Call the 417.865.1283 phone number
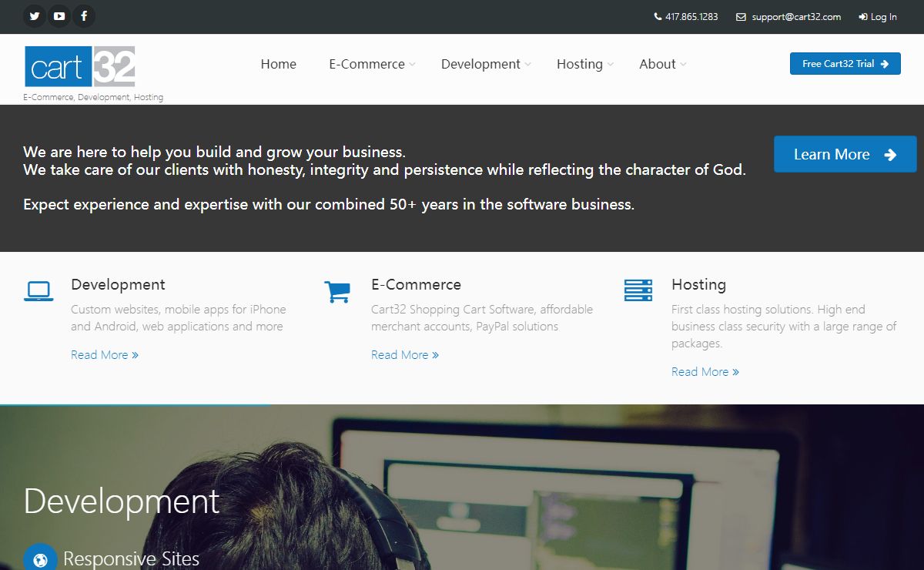 [x=686, y=17]
